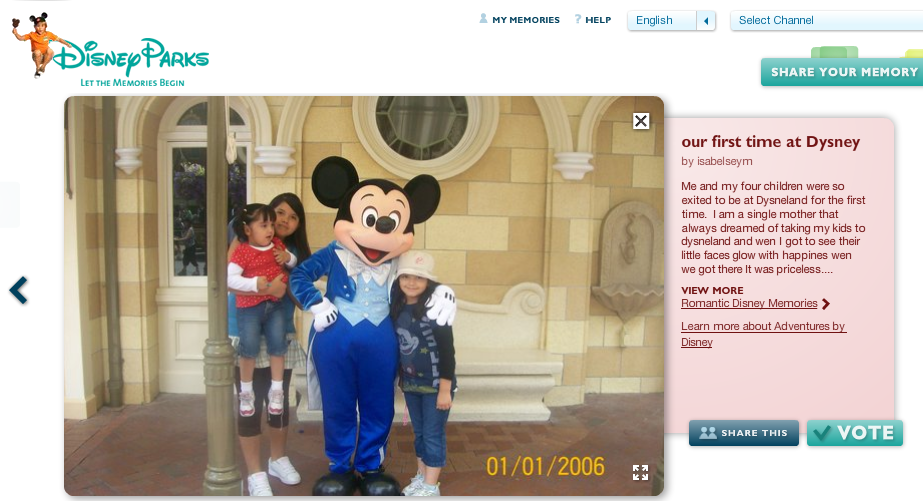Click the title "our first time at Dysney"
The image size is (923, 501).
point(771,142)
